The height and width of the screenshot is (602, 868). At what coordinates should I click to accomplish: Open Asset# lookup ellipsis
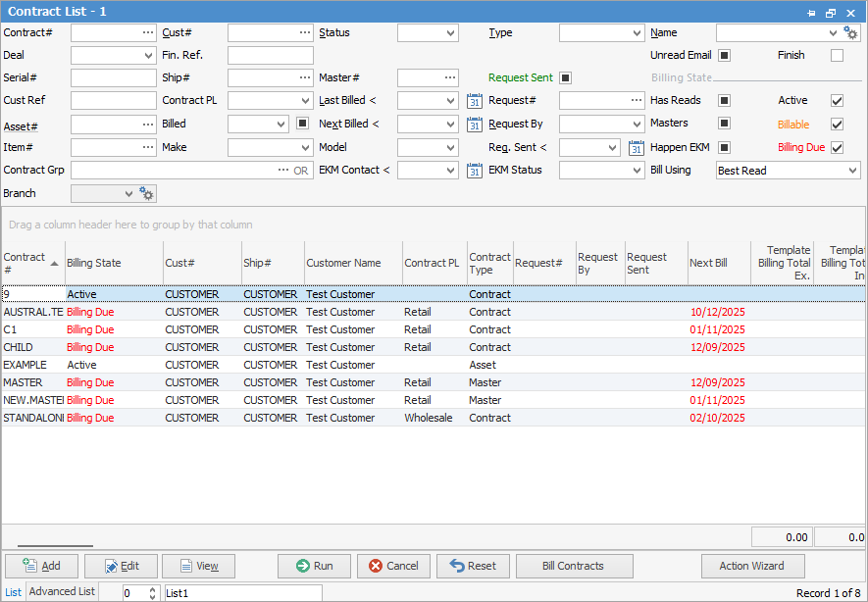(148, 125)
